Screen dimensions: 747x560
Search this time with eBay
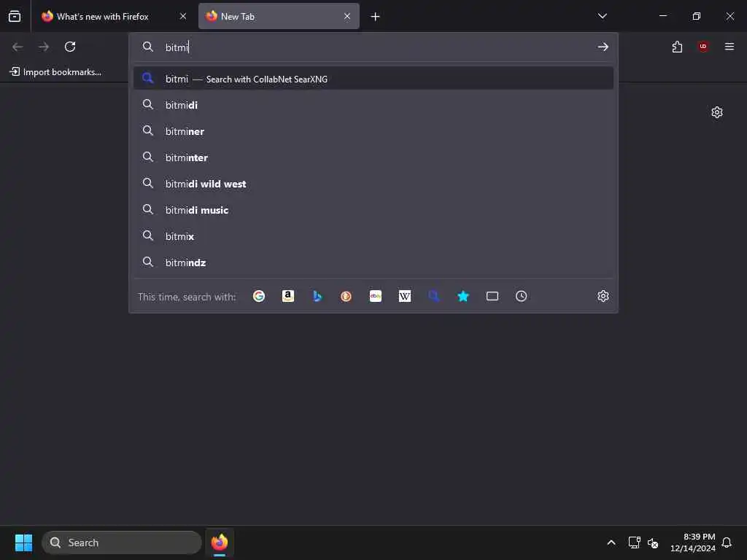pos(376,296)
